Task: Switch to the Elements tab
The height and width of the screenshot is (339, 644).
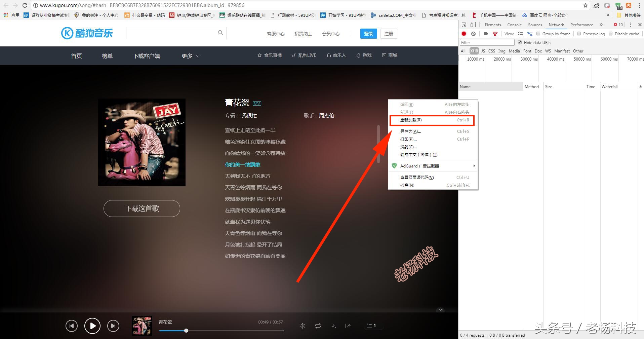Action: coord(493,25)
